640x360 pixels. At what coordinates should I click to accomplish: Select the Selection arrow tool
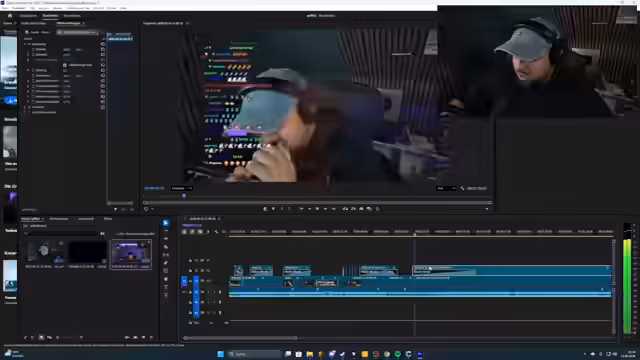click(166, 223)
